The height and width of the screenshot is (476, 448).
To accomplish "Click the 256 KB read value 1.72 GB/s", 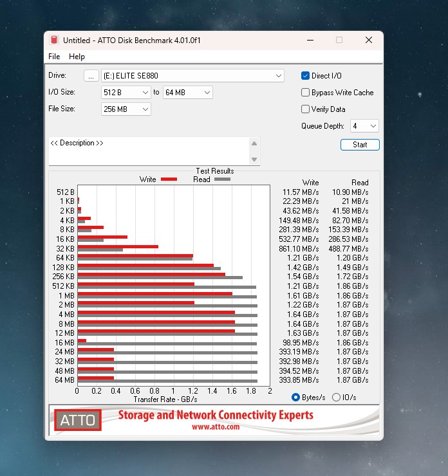I will [x=353, y=276].
